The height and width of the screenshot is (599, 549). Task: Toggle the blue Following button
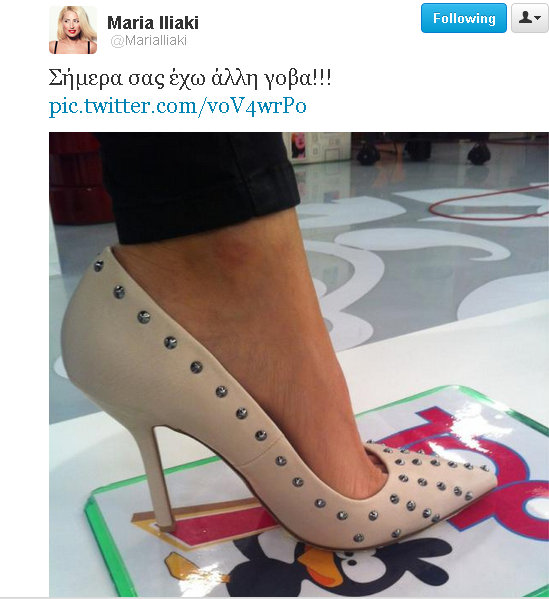(464, 18)
